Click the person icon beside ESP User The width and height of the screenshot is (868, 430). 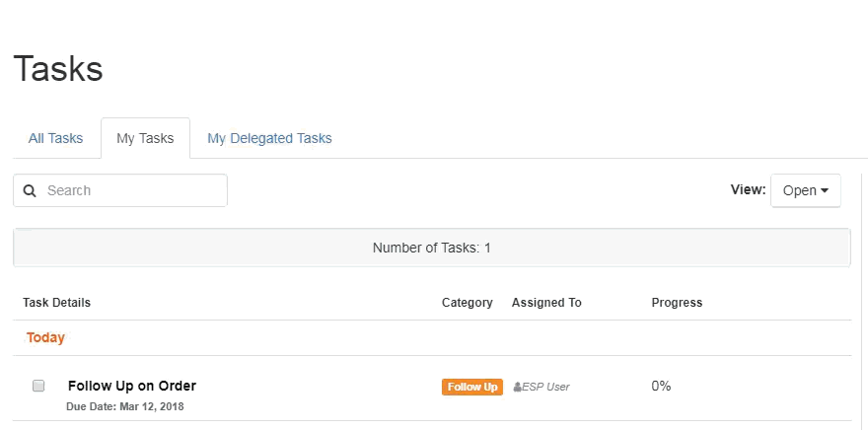pos(517,387)
